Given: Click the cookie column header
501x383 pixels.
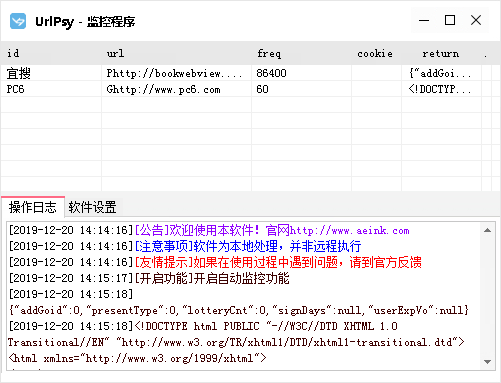Looking at the screenshot, I should pos(376,53).
